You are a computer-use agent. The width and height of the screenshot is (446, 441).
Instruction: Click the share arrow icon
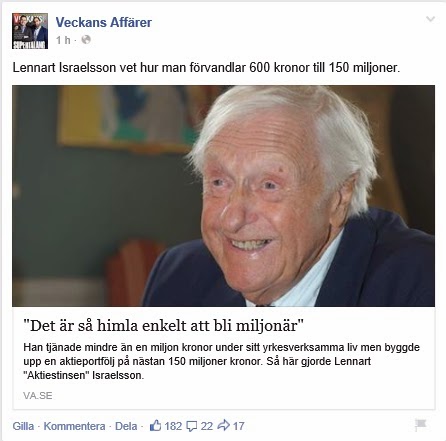pyautogui.click(x=223, y=425)
